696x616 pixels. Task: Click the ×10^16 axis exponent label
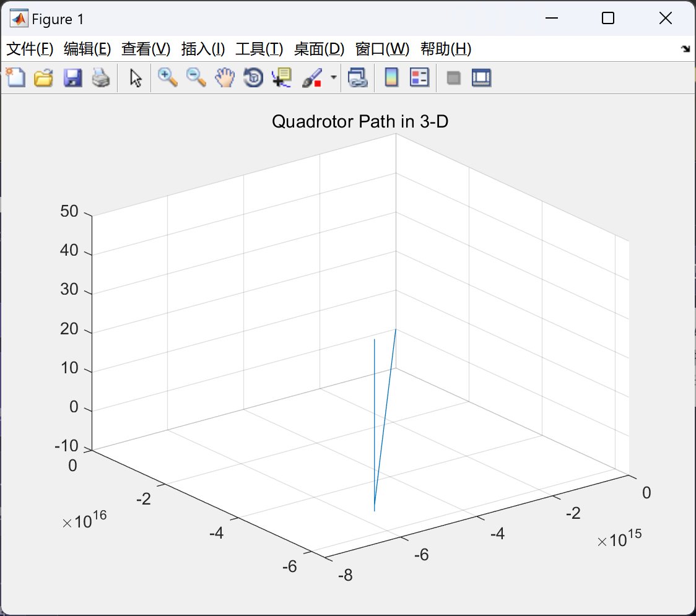coord(84,519)
